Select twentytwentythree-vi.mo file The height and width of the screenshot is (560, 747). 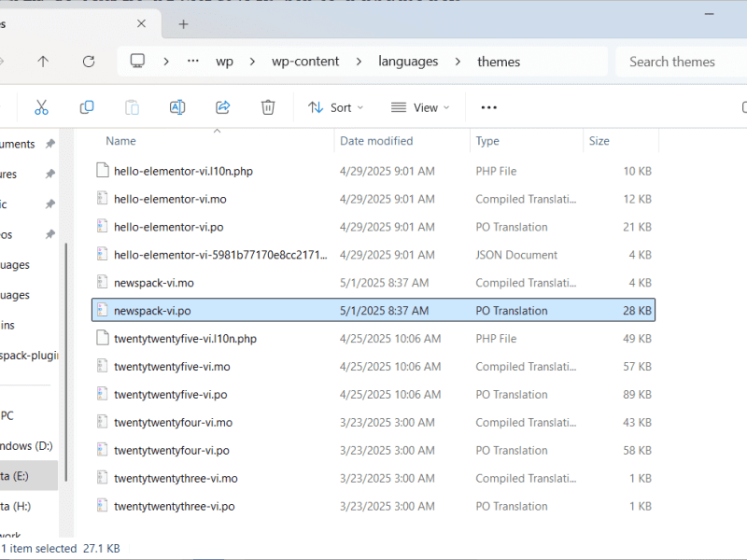coord(373,478)
